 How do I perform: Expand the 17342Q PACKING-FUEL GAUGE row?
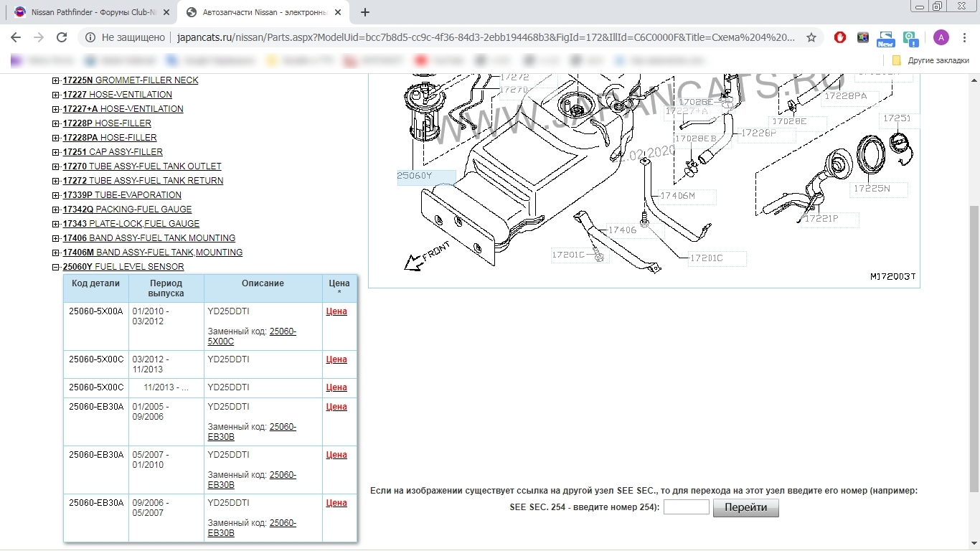pyautogui.click(x=56, y=209)
